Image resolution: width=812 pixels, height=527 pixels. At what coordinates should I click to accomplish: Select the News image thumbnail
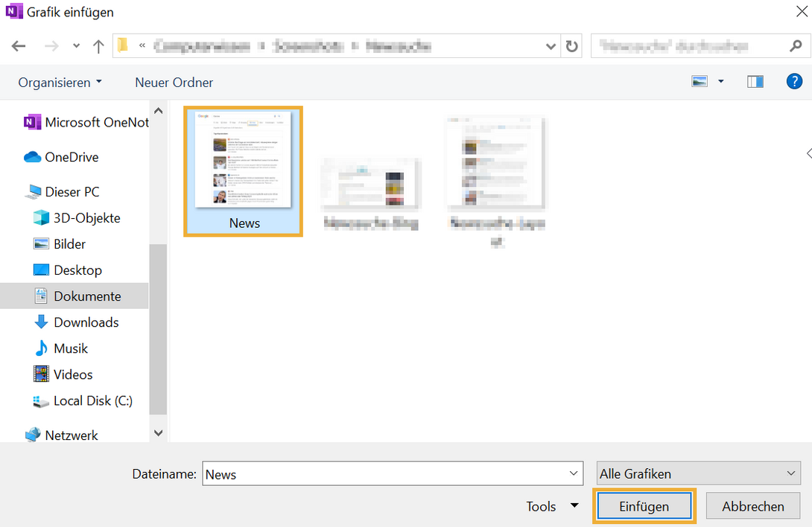(x=243, y=171)
